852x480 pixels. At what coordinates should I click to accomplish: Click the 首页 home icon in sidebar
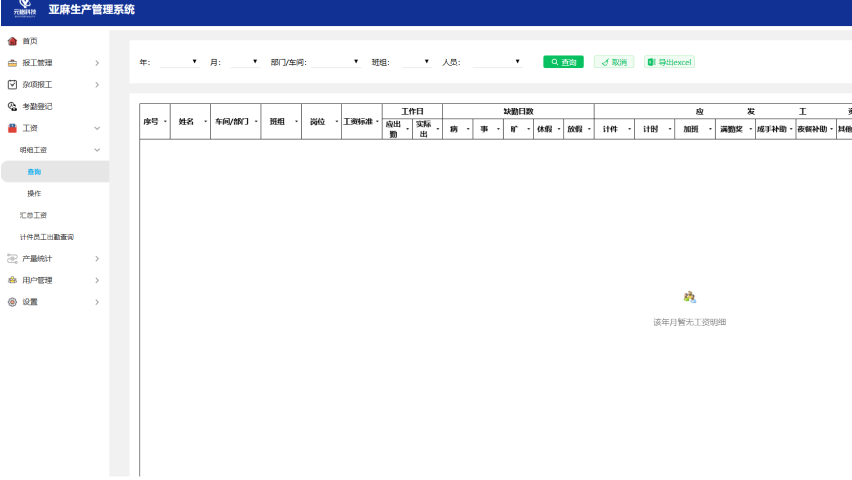tap(12, 41)
